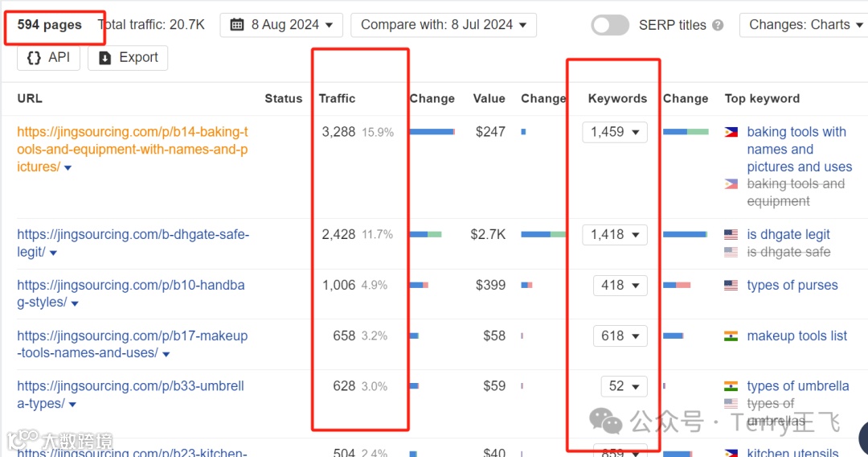Expand the caret after dhgate-safe-legit URL
This screenshot has height=457, width=868.
tap(53, 253)
